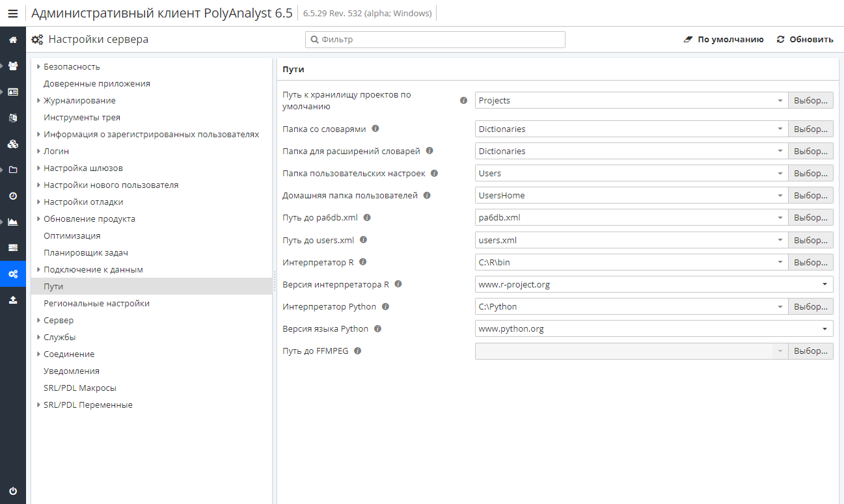Select the active gears settings sidebar icon
This screenshot has width=844, height=504.
[x=12, y=274]
